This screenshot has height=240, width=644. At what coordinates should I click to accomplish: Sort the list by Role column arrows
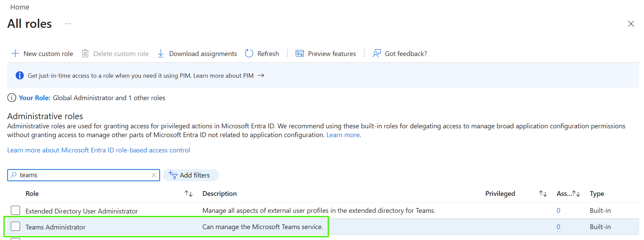click(189, 193)
